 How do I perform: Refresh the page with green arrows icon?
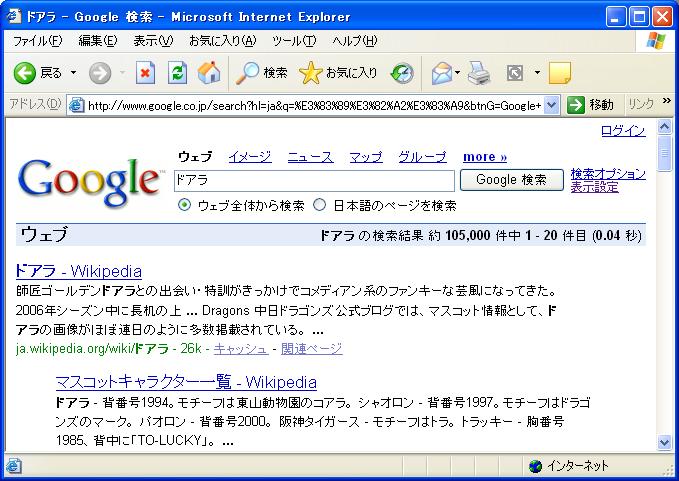coord(178,73)
